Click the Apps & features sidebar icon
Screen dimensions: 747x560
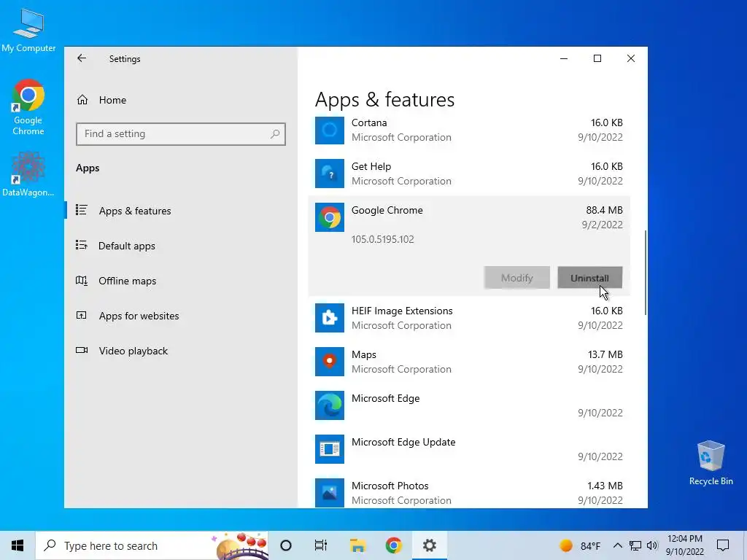(82, 210)
